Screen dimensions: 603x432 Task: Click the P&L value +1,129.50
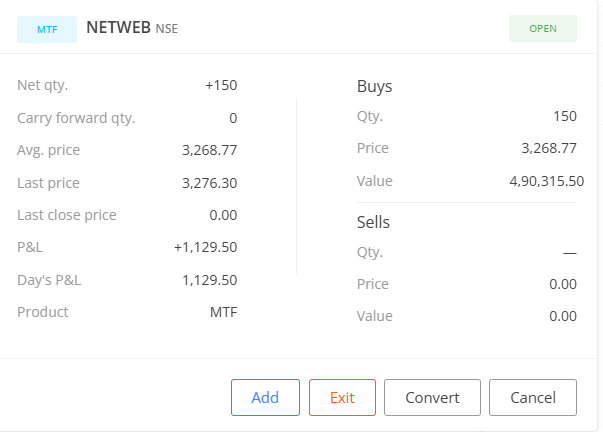[205, 247]
